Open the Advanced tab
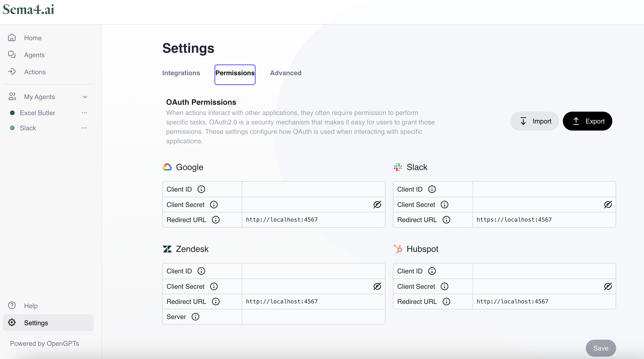Image resolution: width=644 pixels, height=359 pixels. click(x=286, y=73)
